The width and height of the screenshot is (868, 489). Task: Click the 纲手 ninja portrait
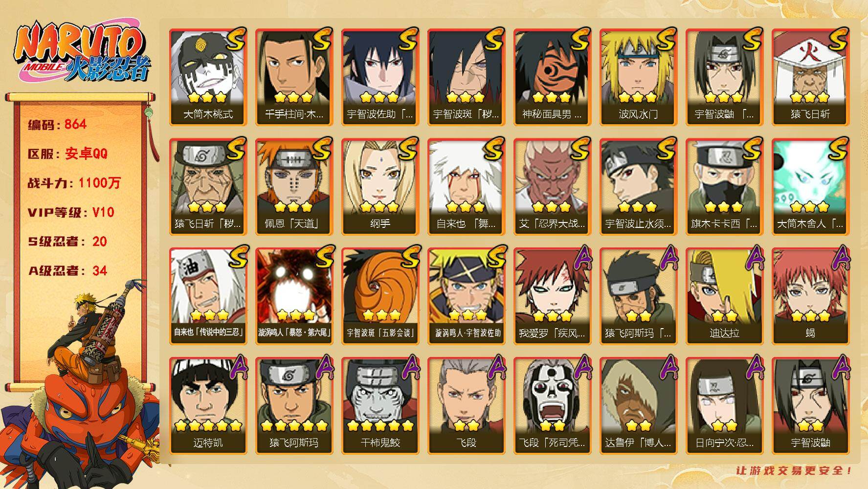[x=380, y=187]
